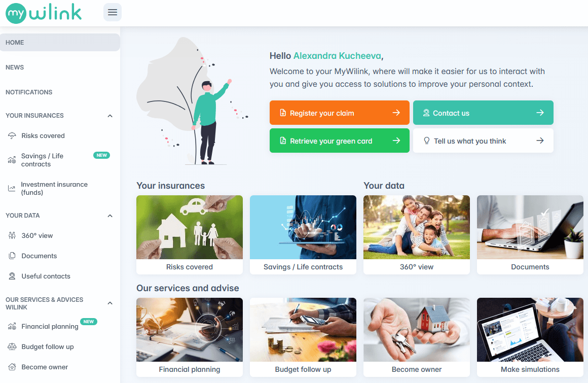Click the MyWilink logo
This screenshot has height=383, width=588.
[x=44, y=13]
